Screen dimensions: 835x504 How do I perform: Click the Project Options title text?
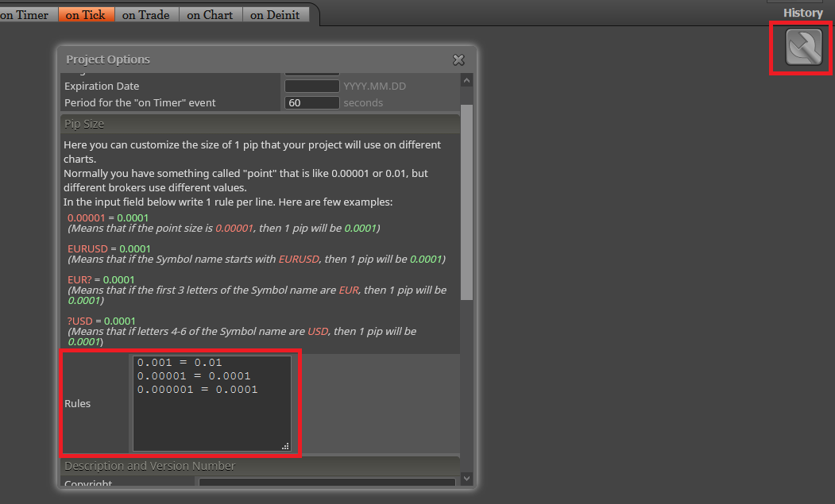[108, 60]
